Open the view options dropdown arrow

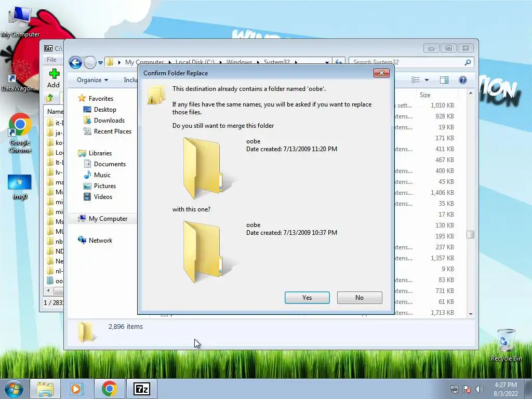(x=427, y=80)
